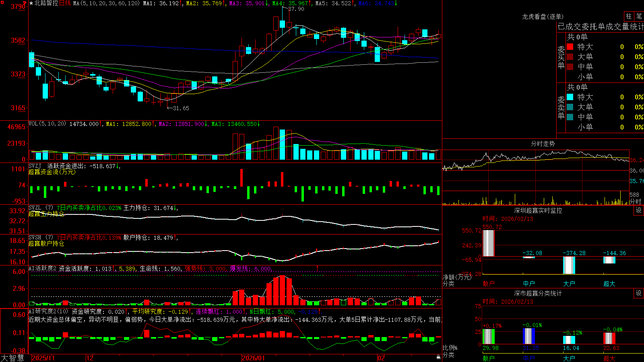Image resolution: width=644 pixels, height=362 pixels.
Task: Click the 02 month marker on timeline
Action: [381, 358]
